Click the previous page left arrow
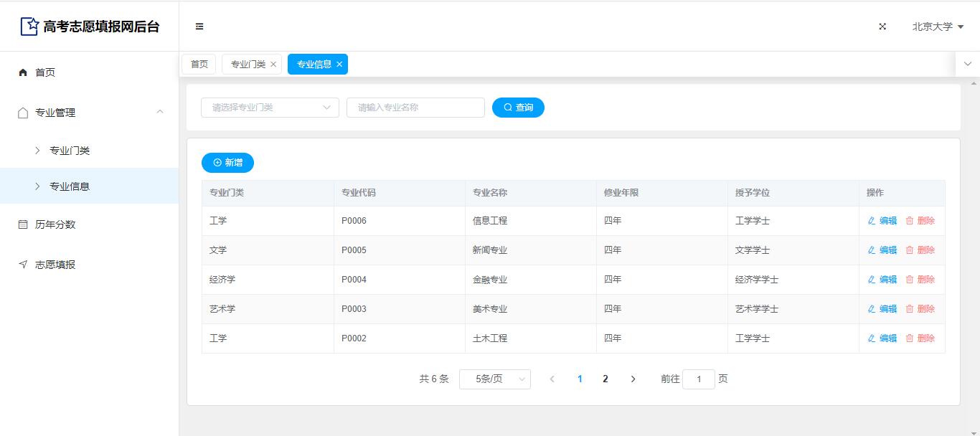 pyautogui.click(x=552, y=379)
